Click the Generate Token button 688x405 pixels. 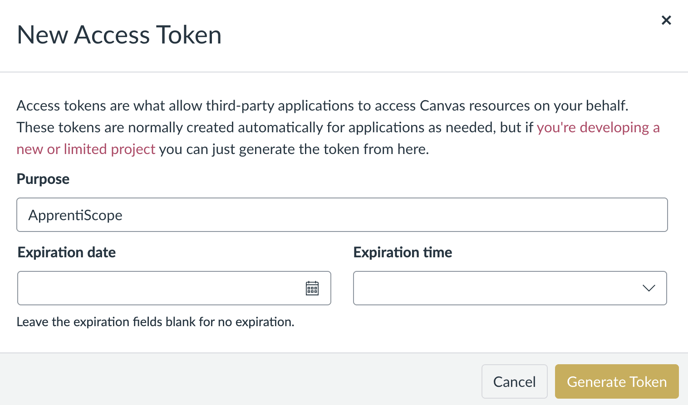tap(616, 381)
